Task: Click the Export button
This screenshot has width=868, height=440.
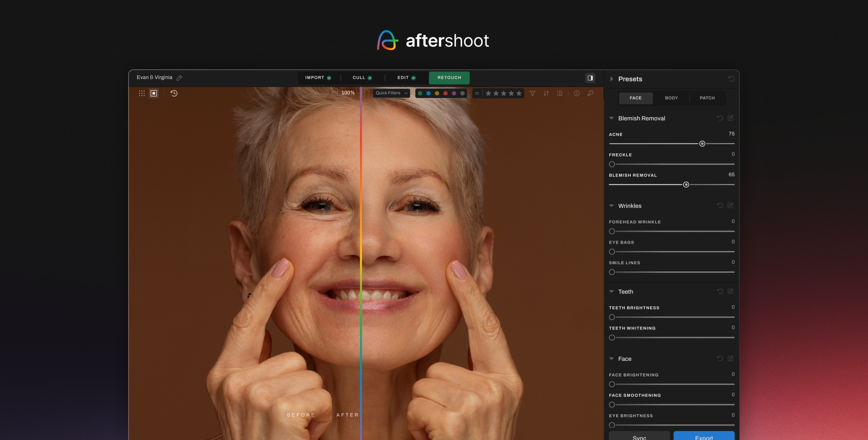Action: coord(704,437)
